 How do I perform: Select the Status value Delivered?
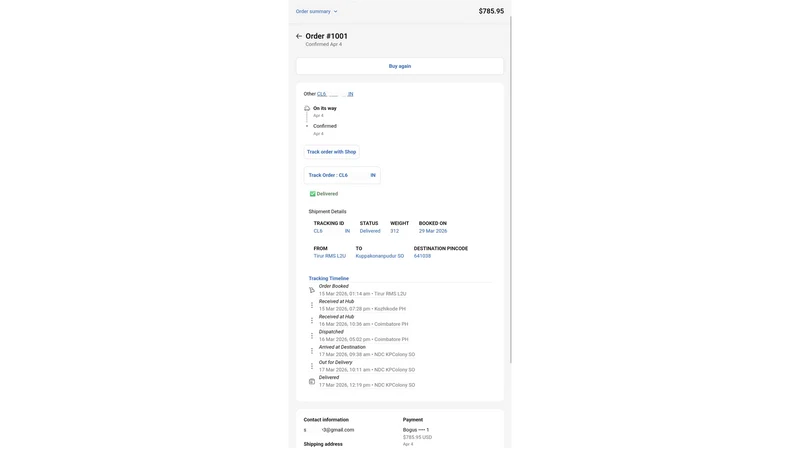[x=370, y=231]
